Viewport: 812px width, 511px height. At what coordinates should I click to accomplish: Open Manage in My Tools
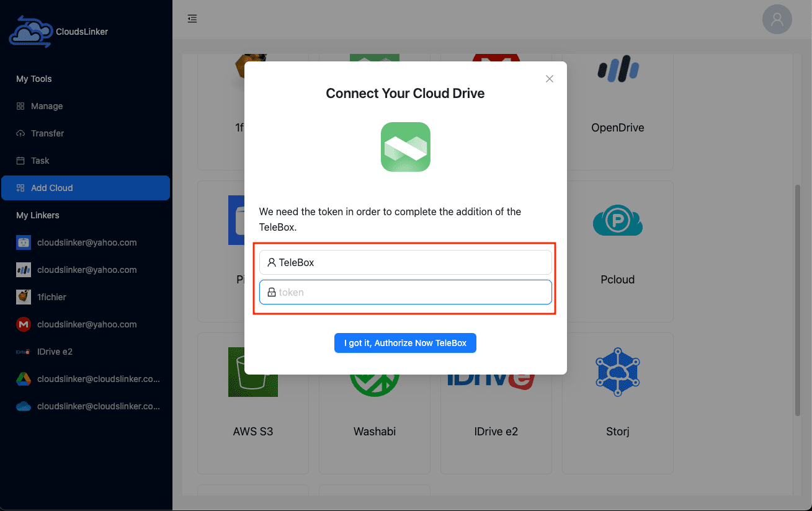point(86,106)
